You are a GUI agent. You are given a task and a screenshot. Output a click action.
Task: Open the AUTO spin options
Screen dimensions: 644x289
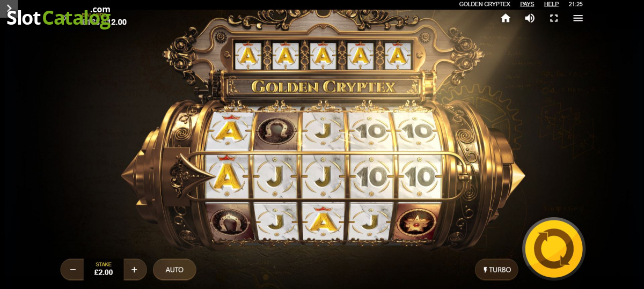coord(174,270)
